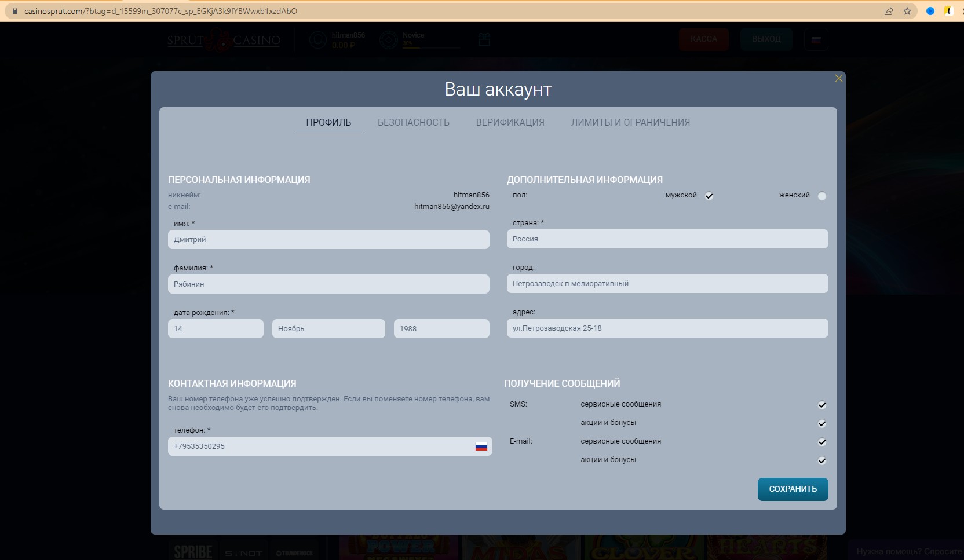Click the bookmark star icon in address bar
The image size is (964, 560).
pyautogui.click(x=907, y=11)
